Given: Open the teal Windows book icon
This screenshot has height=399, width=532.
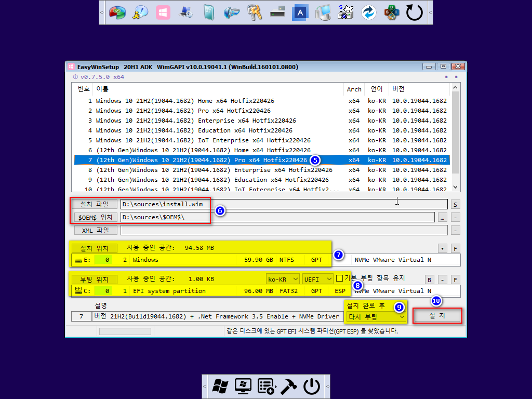Looking at the screenshot, I should click(x=209, y=12).
